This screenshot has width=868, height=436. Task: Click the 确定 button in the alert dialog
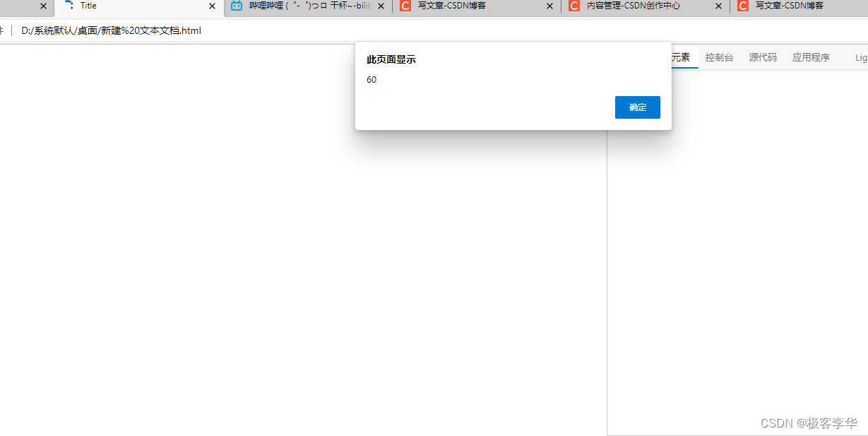(637, 107)
